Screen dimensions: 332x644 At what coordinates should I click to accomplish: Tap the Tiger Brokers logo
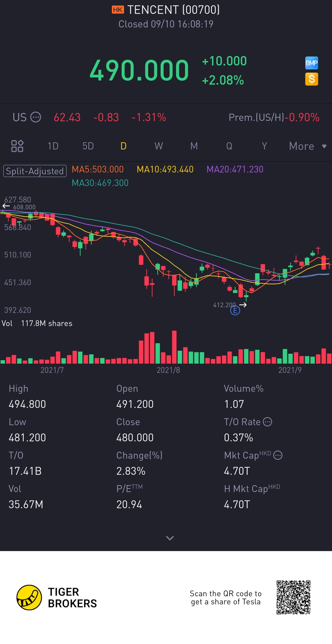[x=56, y=597]
